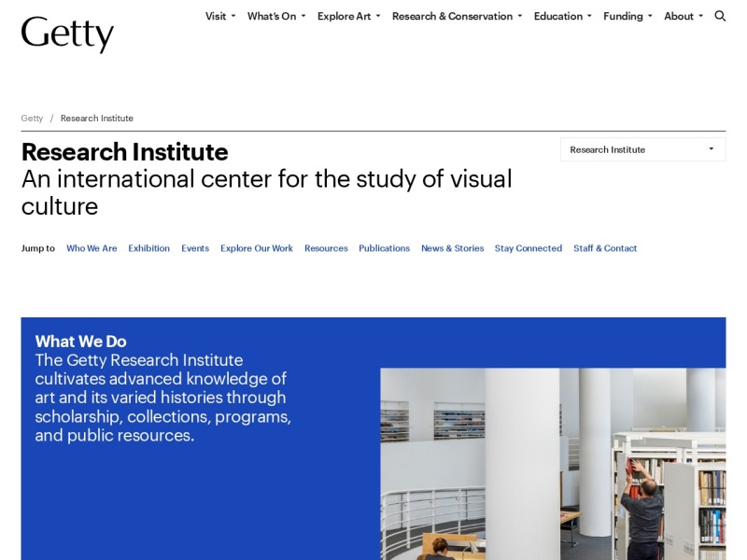
Task: Open the Research Institute section dropdown
Action: (x=642, y=149)
